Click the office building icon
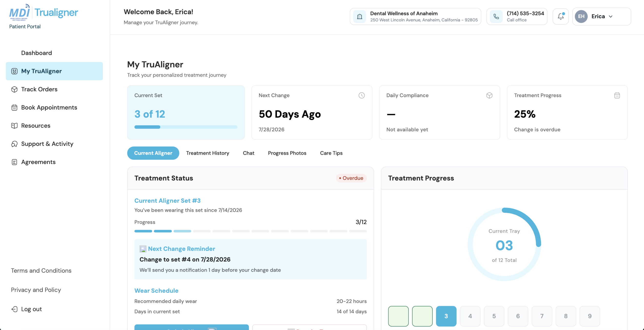The image size is (644, 330). tap(360, 17)
